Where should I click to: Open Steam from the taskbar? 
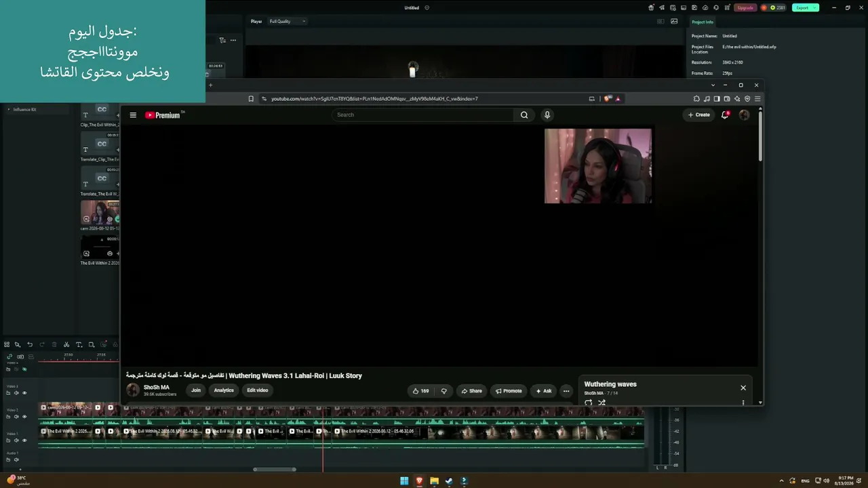tap(449, 481)
